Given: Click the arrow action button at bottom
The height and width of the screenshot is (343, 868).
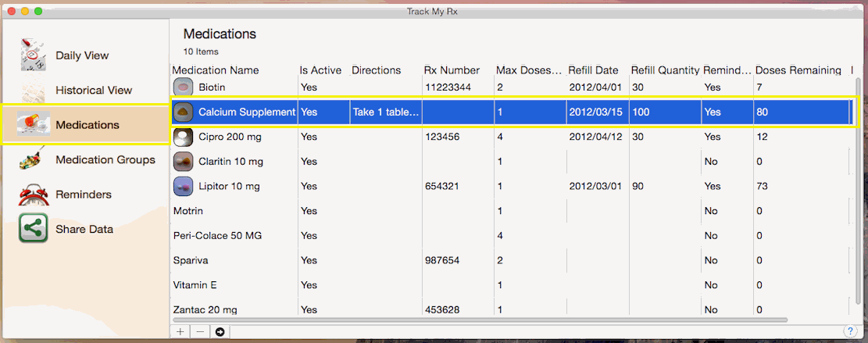Looking at the screenshot, I should click(220, 332).
